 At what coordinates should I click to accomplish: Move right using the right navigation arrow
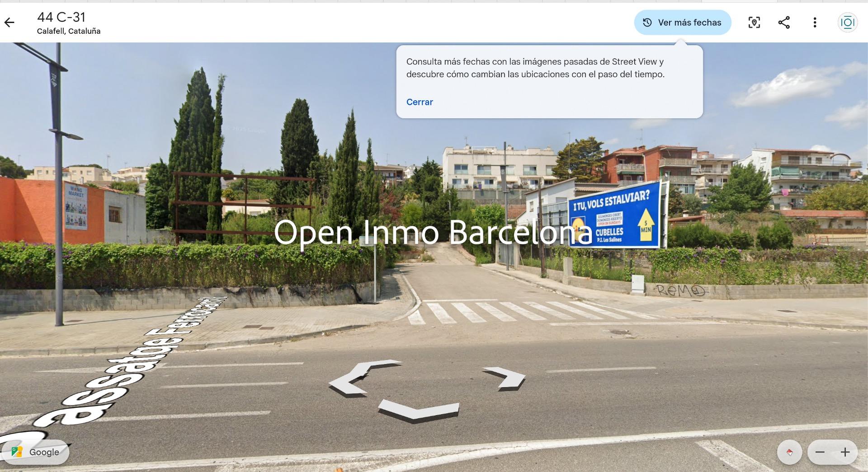coord(505,379)
